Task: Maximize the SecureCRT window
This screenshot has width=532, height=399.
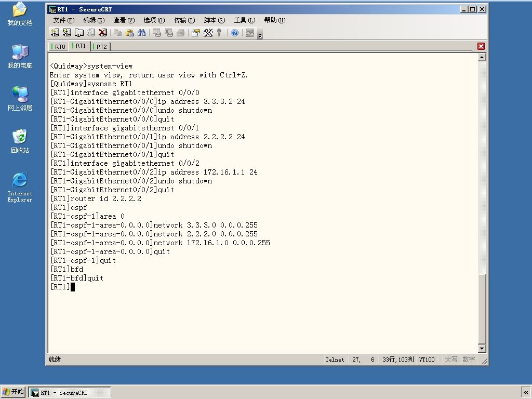Action: click(472, 9)
